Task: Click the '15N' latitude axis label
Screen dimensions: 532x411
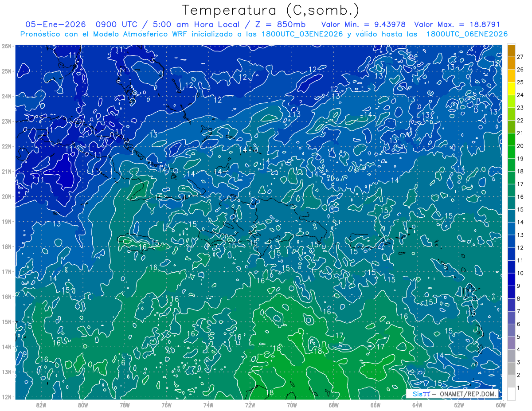Action: coord(7,321)
